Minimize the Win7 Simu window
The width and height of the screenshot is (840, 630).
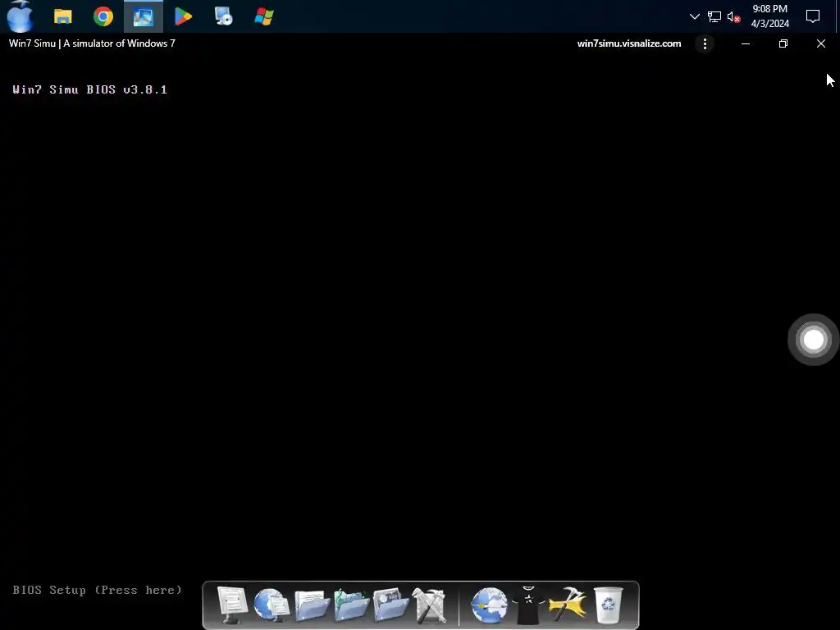pos(745,44)
